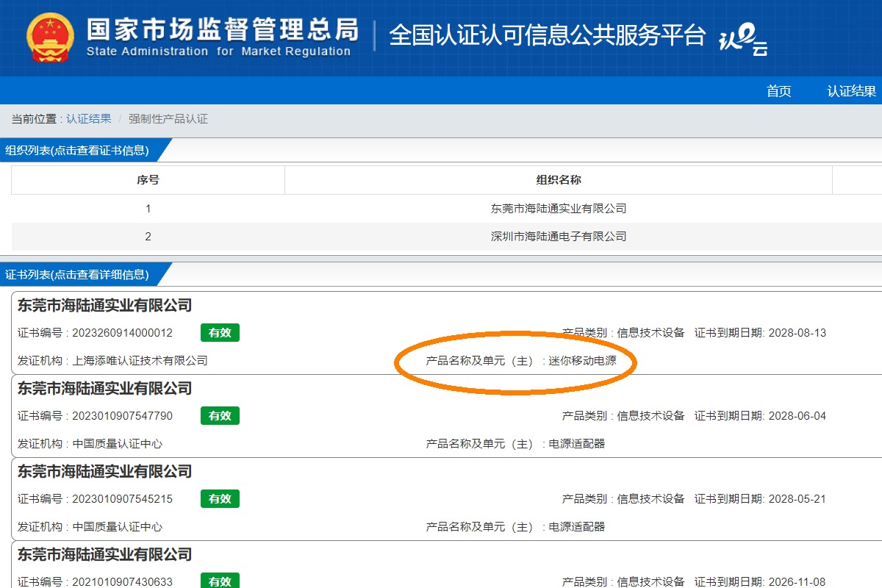Viewport: 882px width, 588px height.
Task: Click the 强制性产品认证 breadcrumb text
Action: point(168,118)
